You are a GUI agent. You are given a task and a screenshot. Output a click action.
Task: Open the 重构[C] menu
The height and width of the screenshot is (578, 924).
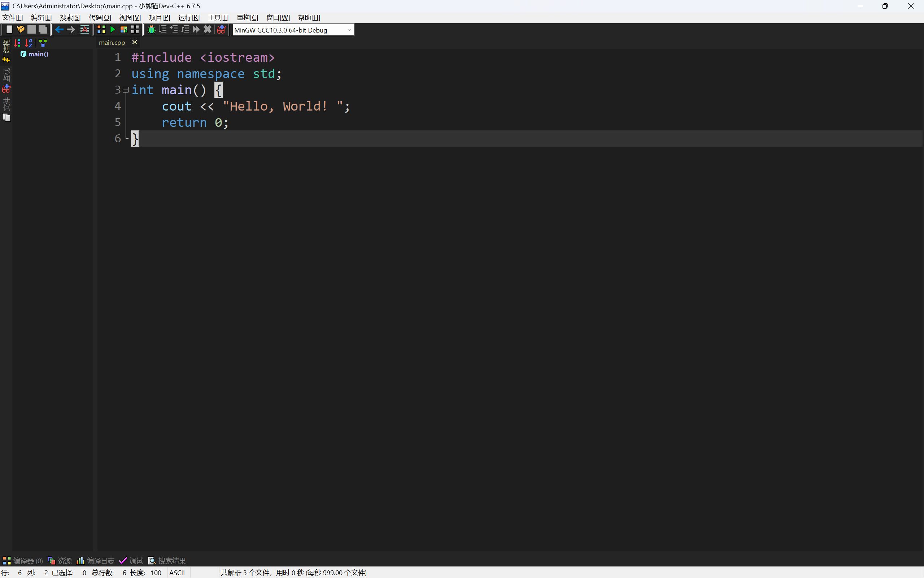coord(247,18)
